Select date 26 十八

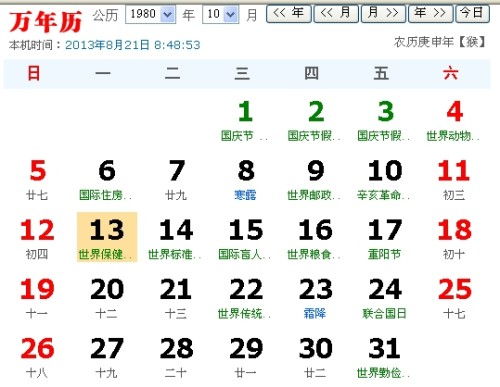point(37,358)
